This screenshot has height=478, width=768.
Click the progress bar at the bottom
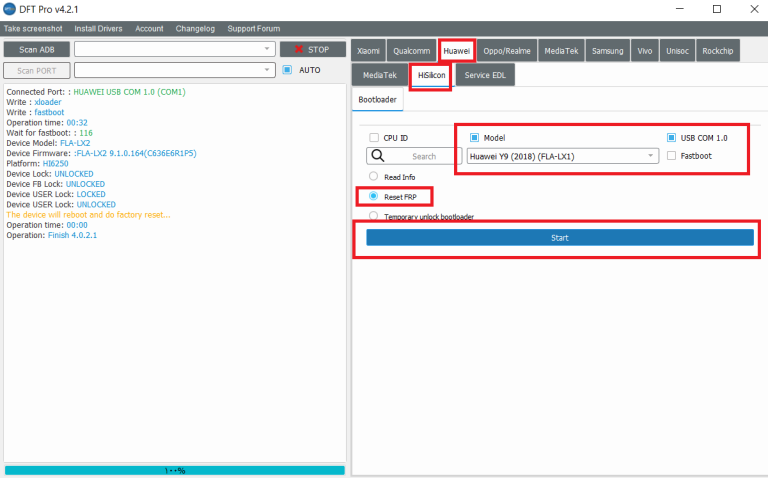(x=175, y=471)
